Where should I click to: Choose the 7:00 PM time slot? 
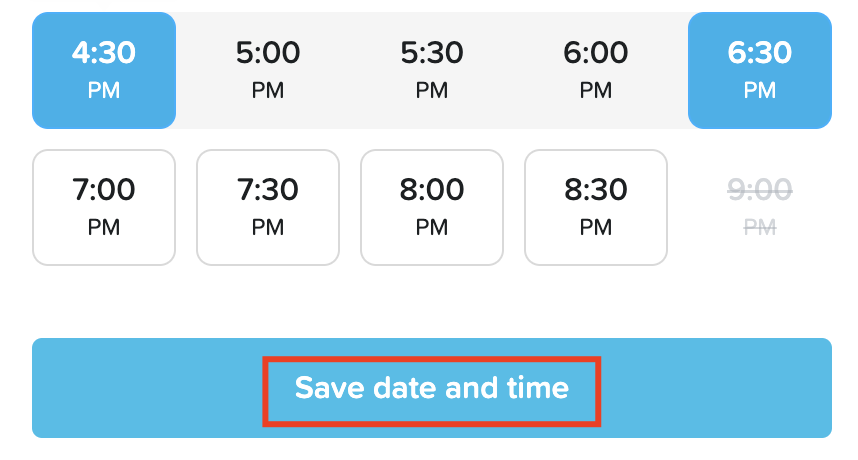coord(104,207)
